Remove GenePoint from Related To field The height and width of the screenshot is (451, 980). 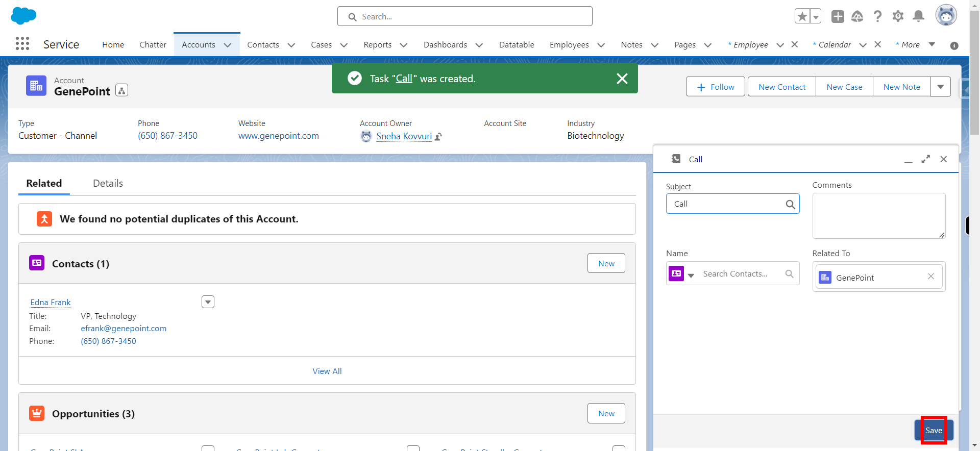pos(930,277)
